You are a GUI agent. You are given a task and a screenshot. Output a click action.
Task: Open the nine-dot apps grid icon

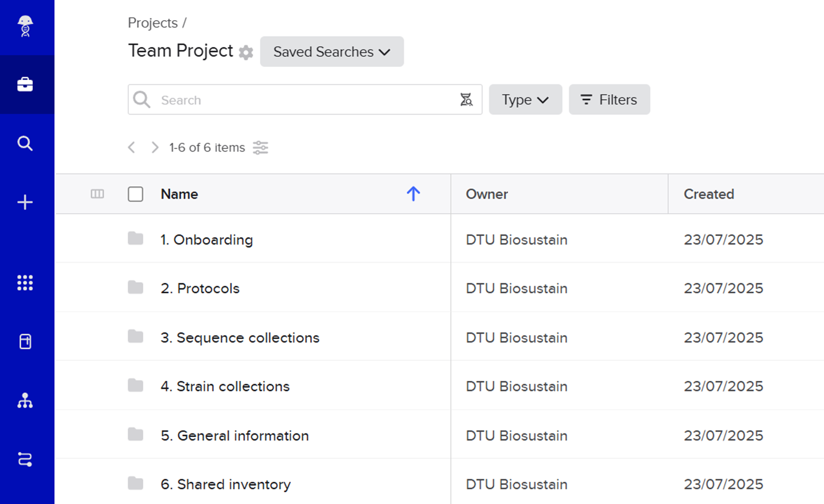pyautogui.click(x=25, y=283)
